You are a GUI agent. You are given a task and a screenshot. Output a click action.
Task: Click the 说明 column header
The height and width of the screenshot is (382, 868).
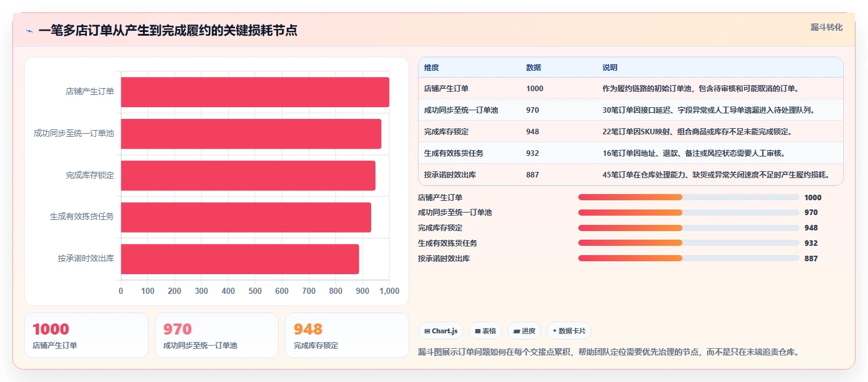610,68
